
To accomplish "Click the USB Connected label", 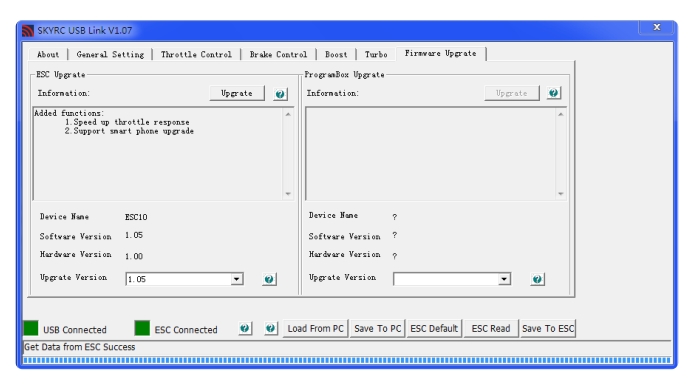I will pyautogui.click(x=75, y=330).
